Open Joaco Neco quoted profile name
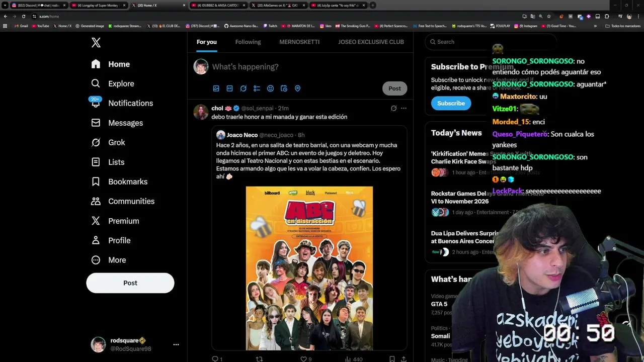Image resolution: width=644 pixels, height=362 pixels. [242, 135]
